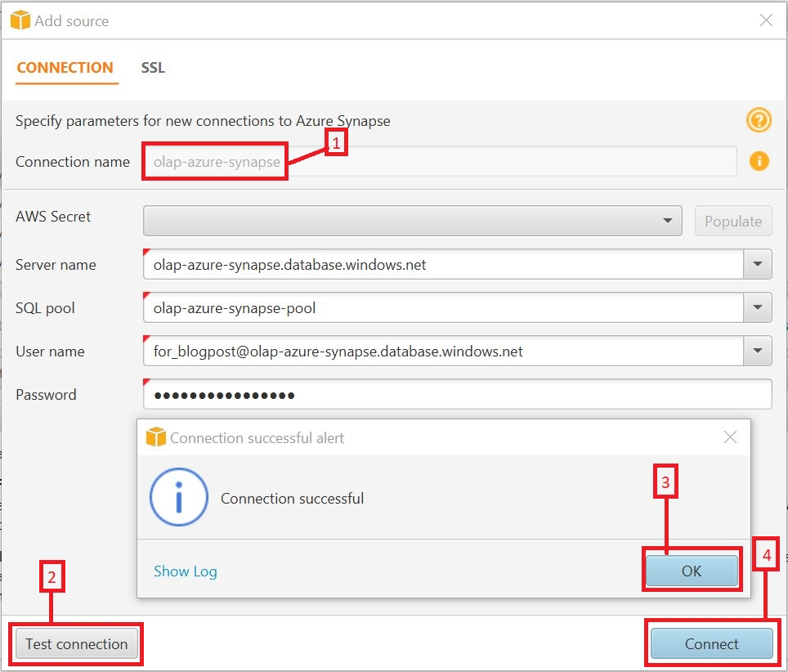Open the Show Log link

tap(186, 571)
